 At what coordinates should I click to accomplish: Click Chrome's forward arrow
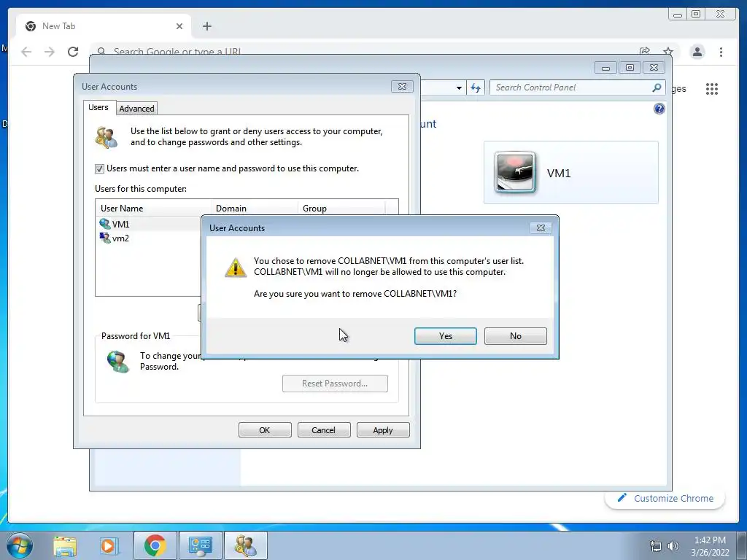pyautogui.click(x=50, y=52)
